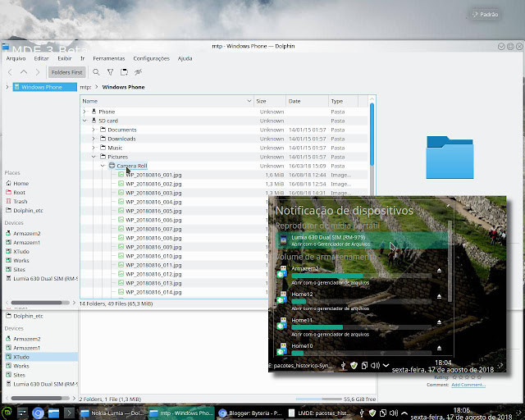
Task: Open the terminal launcher in taskbar
Action: coord(69,413)
